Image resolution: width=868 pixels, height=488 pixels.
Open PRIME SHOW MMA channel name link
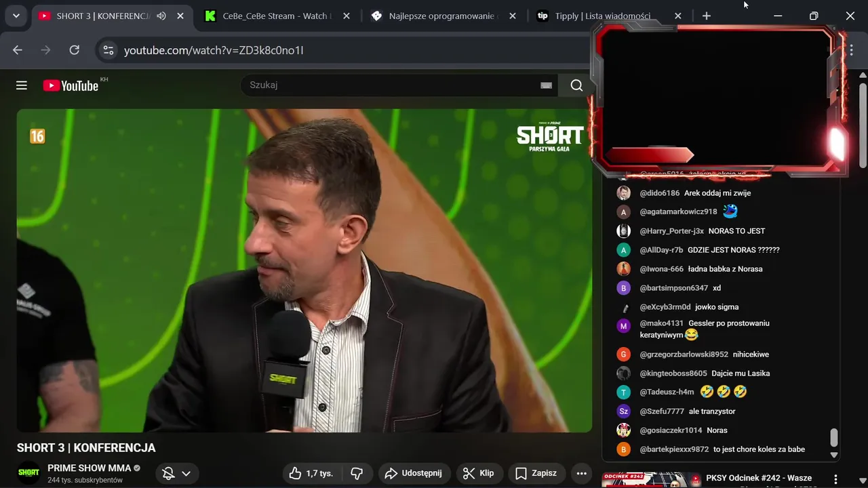(x=89, y=468)
